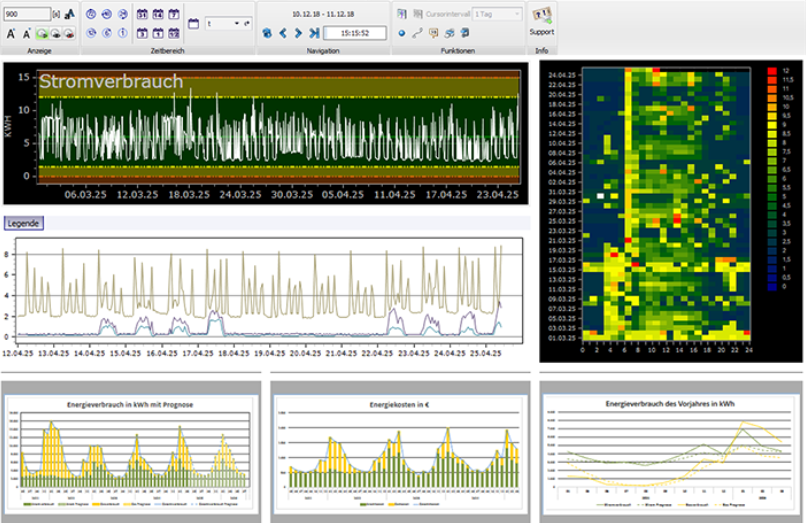The height and width of the screenshot is (523, 806).
Task: Click the refresh globe icon in Navigation
Action: coord(267,33)
